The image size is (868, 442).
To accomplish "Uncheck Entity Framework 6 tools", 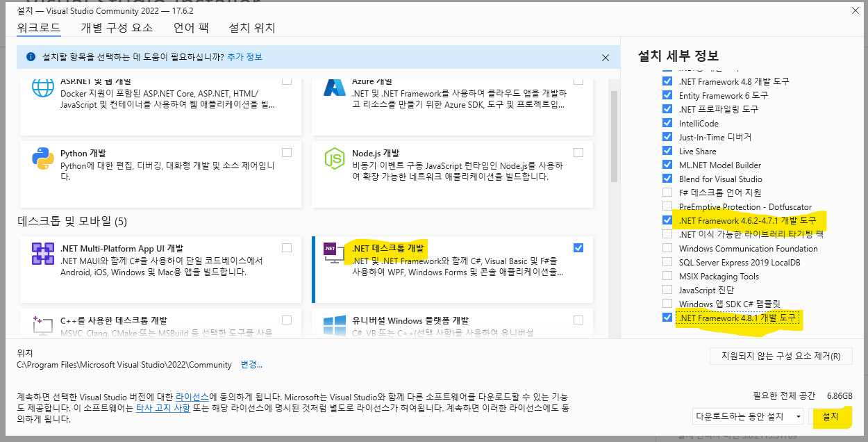I will point(667,95).
